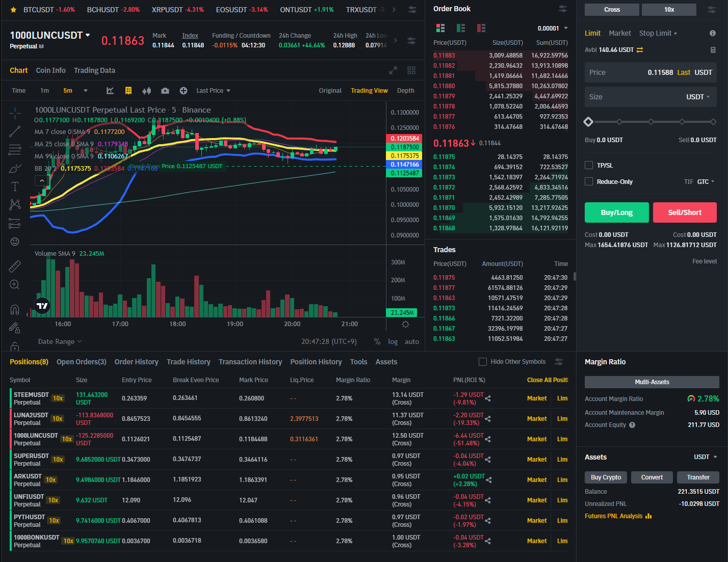728x562 pixels.
Task: Click Market close for LUNA2USDT position
Action: [537, 419]
